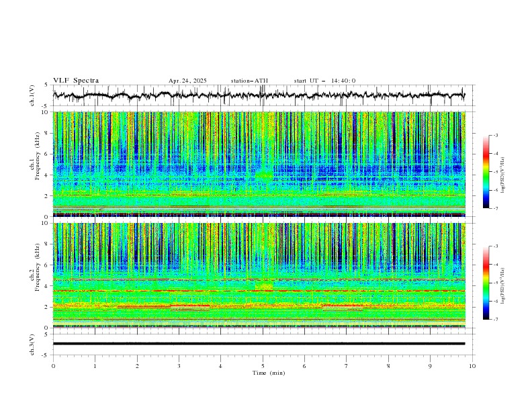Click the ch.2 spectrogram color scale bar

tap(486, 283)
